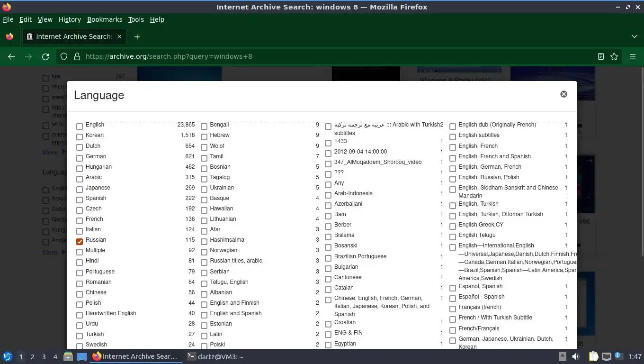Open the tracking protection shield icon
This screenshot has width=644, height=364.
click(x=64, y=56)
